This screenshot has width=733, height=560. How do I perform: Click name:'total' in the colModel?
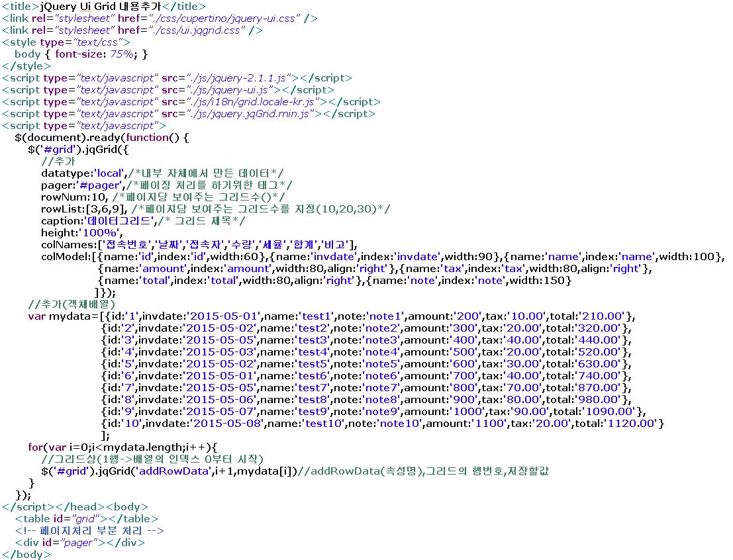pyautogui.click(x=138, y=281)
